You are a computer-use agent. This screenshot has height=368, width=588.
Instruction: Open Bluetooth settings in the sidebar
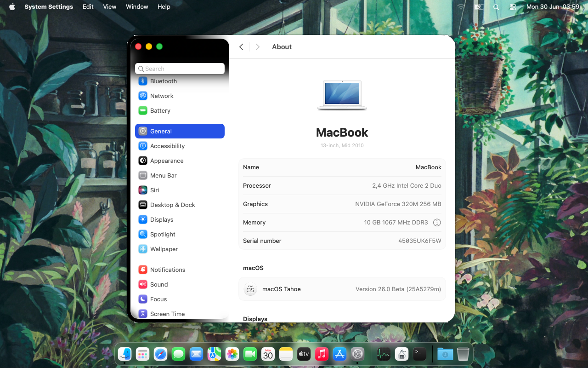click(x=180, y=81)
